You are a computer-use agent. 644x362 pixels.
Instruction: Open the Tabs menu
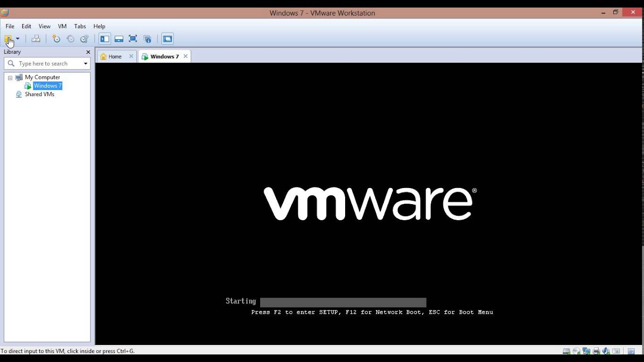pos(80,26)
